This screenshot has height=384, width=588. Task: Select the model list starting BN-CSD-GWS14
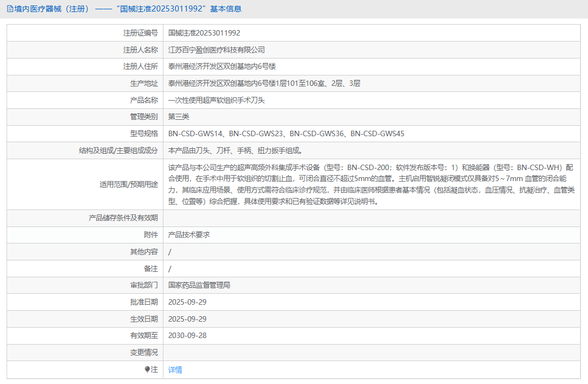tap(286, 133)
